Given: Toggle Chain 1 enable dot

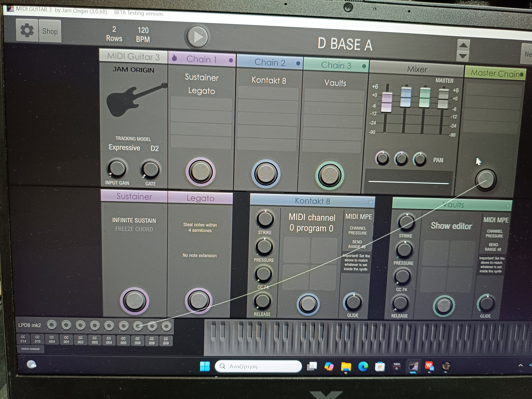Looking at the screenshot, I should (231, 60).
